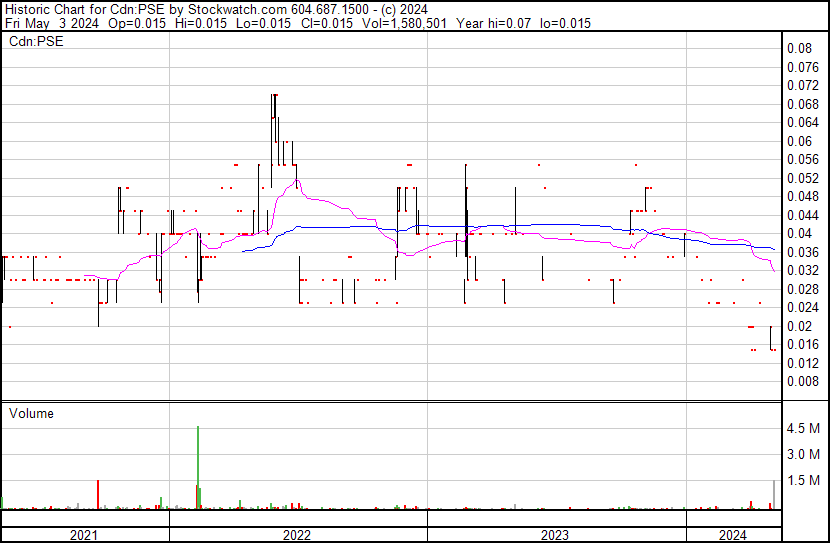Select the 2022 year label on timeline
This screenshot has width=830, height=543.
297,535
